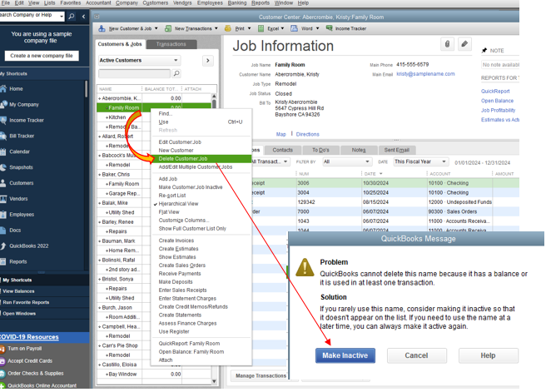Open Docs in sidebar
The width and height of the screenshot is (546, 392).
click(15, 230)
